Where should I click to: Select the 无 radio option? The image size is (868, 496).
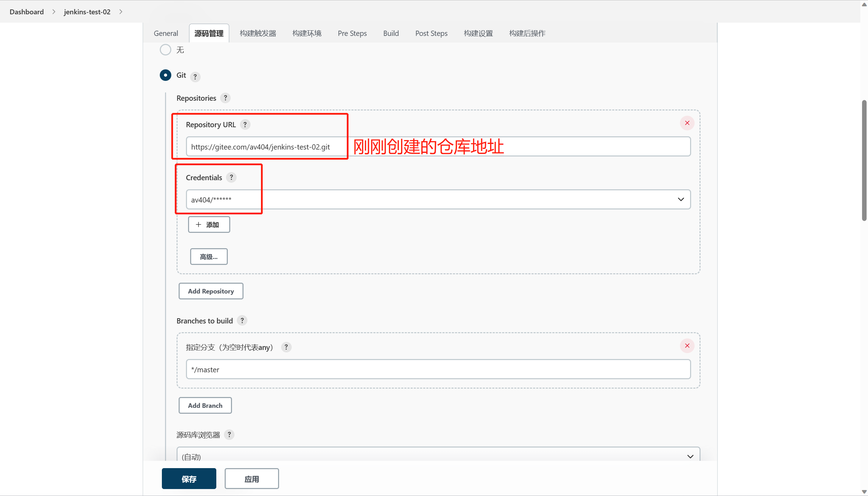click(x=165, y=50)
